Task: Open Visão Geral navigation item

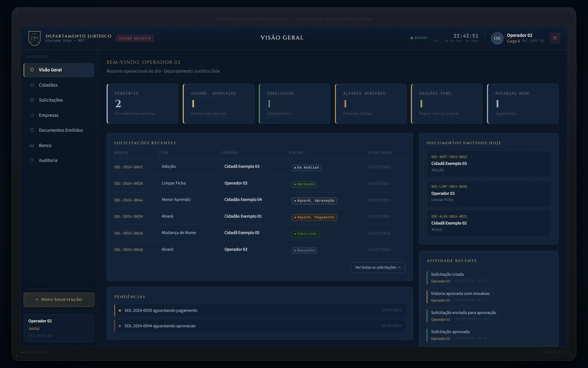Action: click(59, 70)
